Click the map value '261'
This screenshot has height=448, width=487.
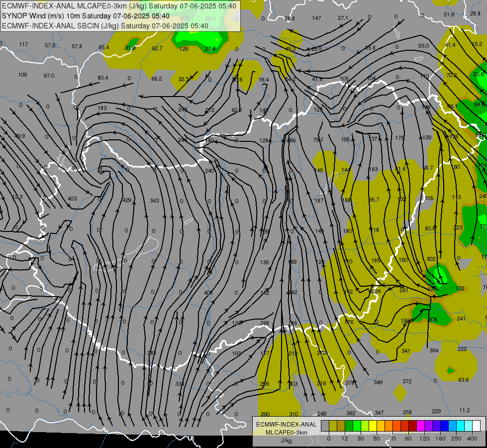click(x=404, y=290)
